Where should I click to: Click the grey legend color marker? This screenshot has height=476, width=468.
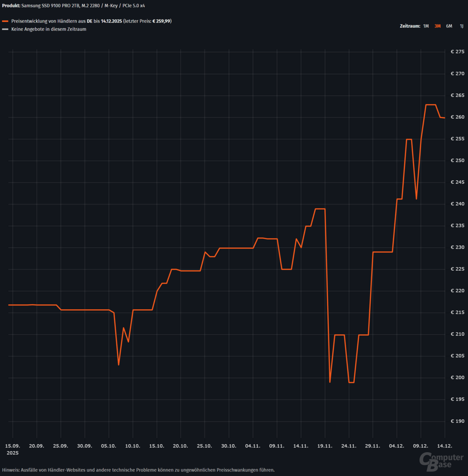(x=5, y=30)
